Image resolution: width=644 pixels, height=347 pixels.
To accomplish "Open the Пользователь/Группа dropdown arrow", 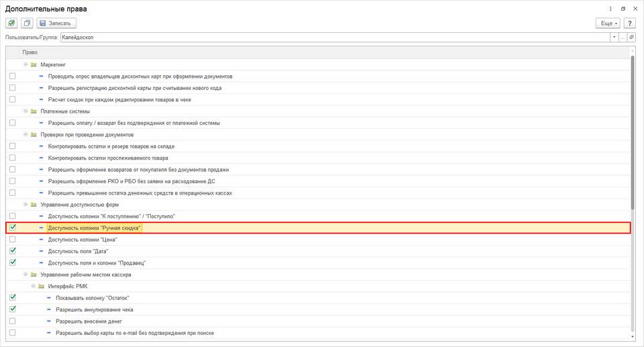I will coord(614,37).
